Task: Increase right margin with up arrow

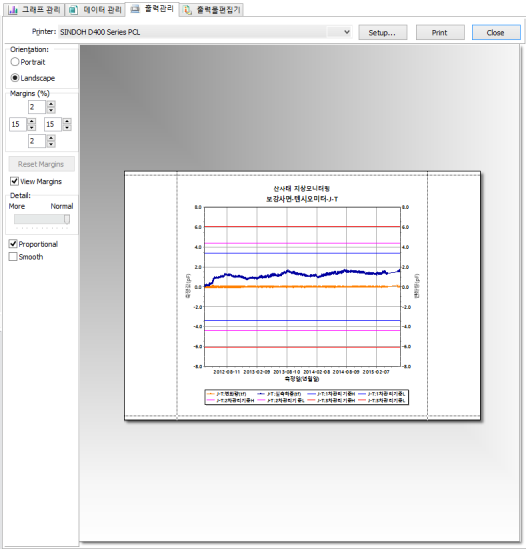Action: [67, 121]
